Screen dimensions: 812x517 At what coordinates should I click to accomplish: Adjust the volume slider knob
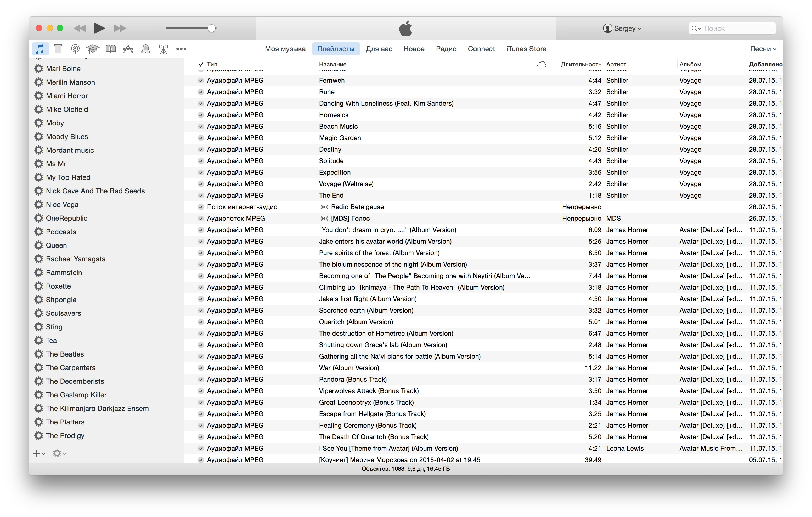coord(212,28)
